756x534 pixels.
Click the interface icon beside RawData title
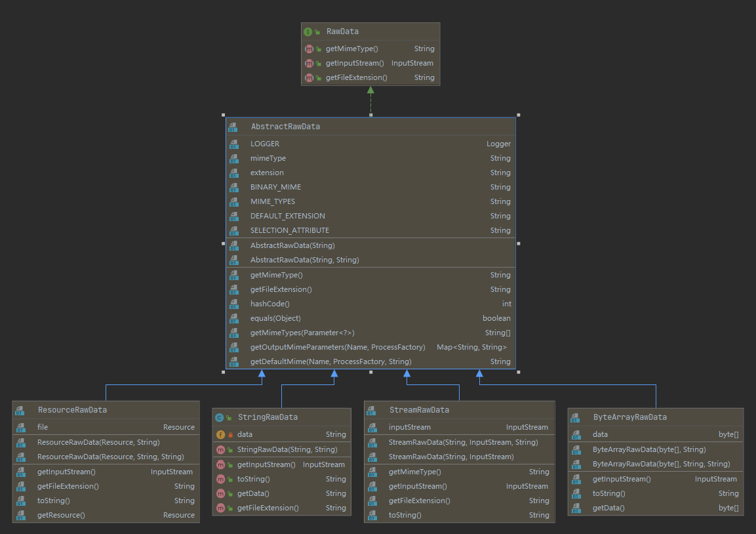pos(308,31)
